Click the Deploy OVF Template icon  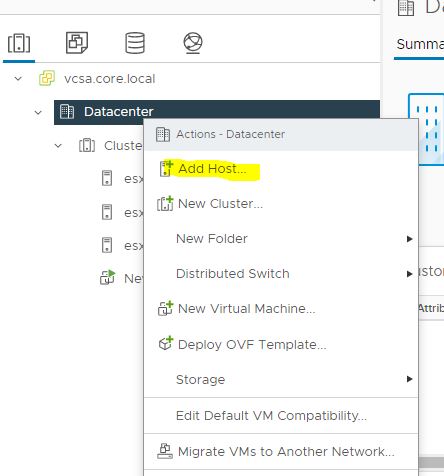[166, 343]
